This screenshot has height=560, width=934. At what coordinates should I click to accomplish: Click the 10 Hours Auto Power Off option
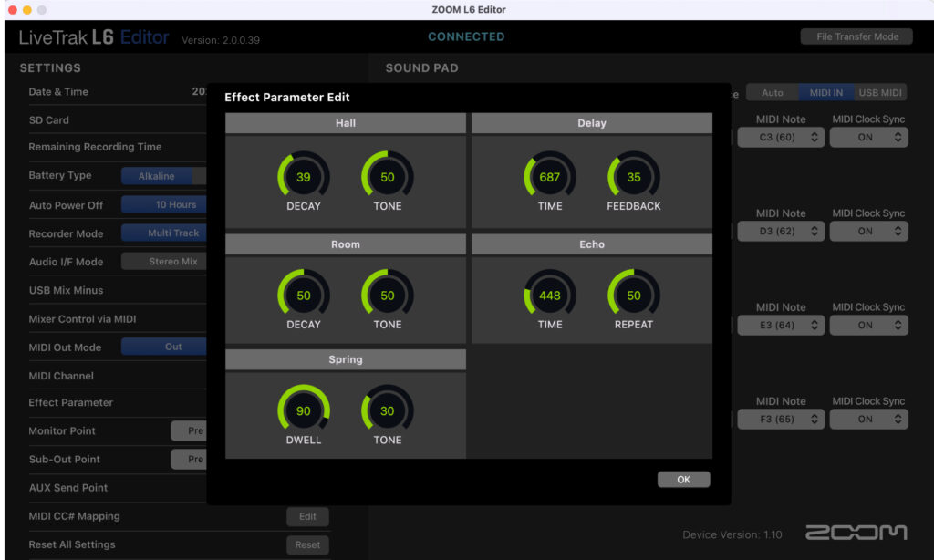tap(164, 204)
